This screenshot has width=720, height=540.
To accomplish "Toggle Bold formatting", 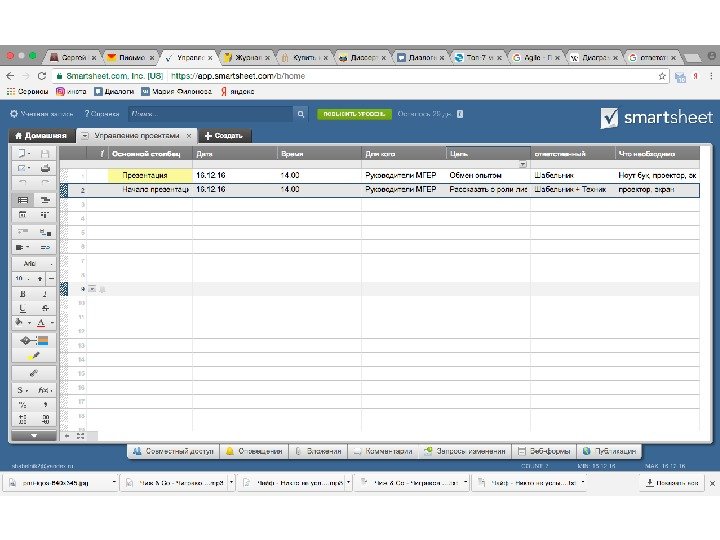I will pyautogui.click(x=22, y=294).
